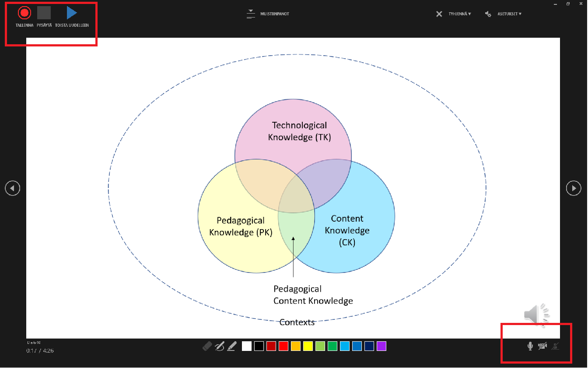The image size is (588, 368).
Task: Select the eraser tool
Action: (207, 346)
